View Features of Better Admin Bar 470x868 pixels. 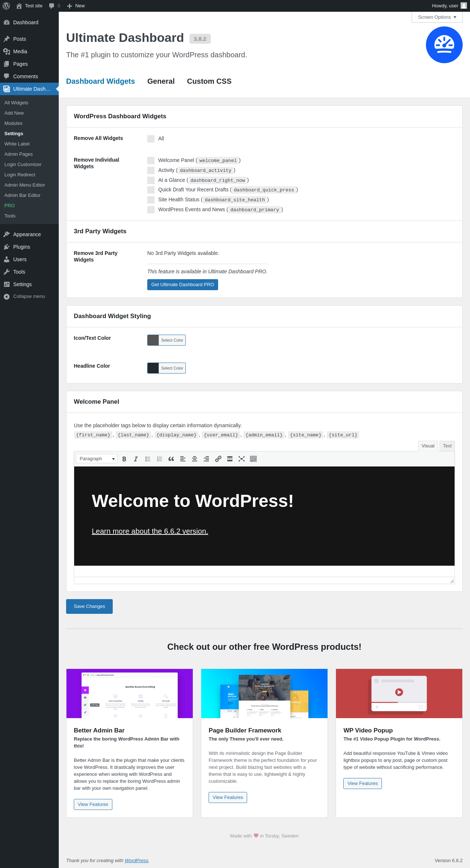point(93,804)
